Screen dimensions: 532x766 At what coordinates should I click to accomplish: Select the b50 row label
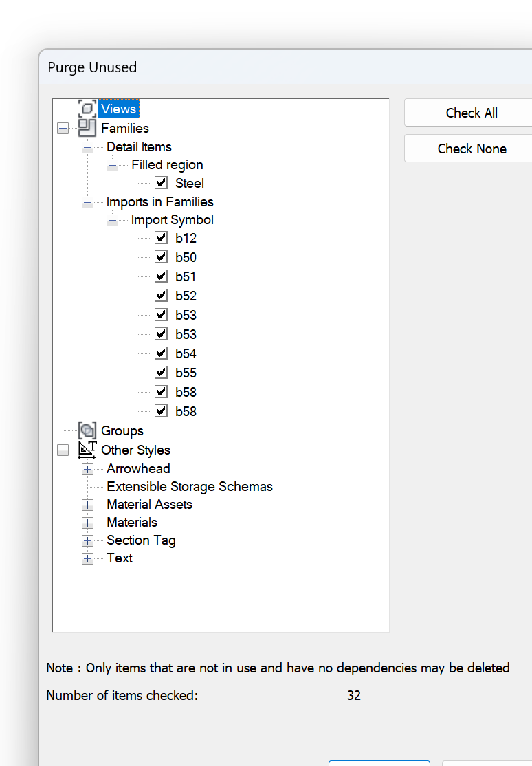click(x=186, y=257)
